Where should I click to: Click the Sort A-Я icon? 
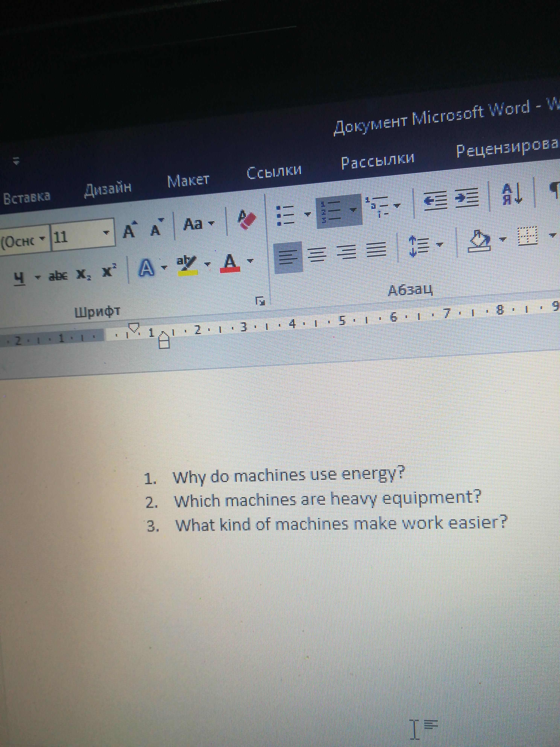(x=512, y=194)
